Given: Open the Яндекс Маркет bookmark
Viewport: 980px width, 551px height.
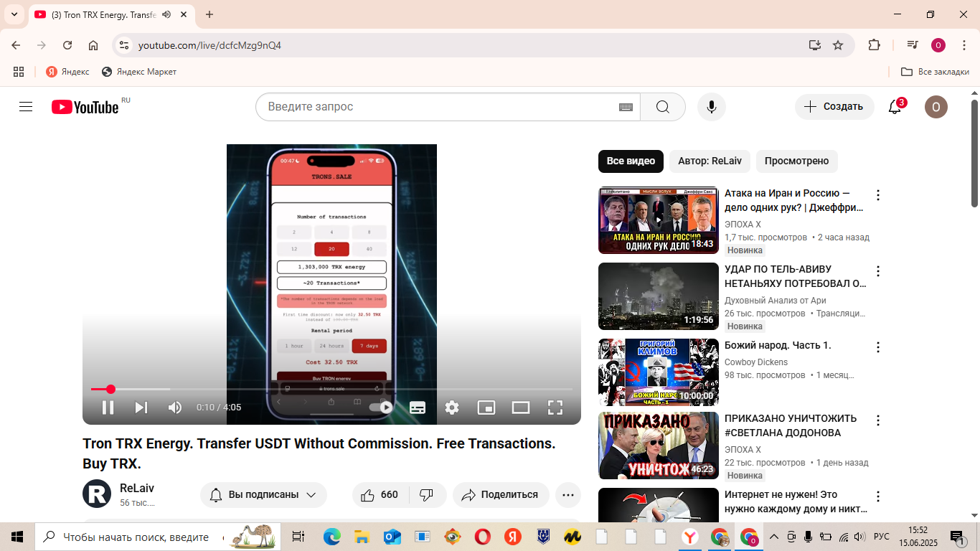Looking at the screenshot, I should (x=139, y=72).
